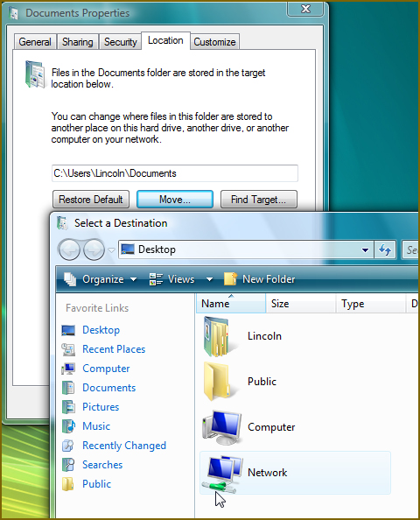Image resolution: width=420 pixels, height=520 pixels.
Task: Switch to the Security tab
Action: [x=121, y=42]
